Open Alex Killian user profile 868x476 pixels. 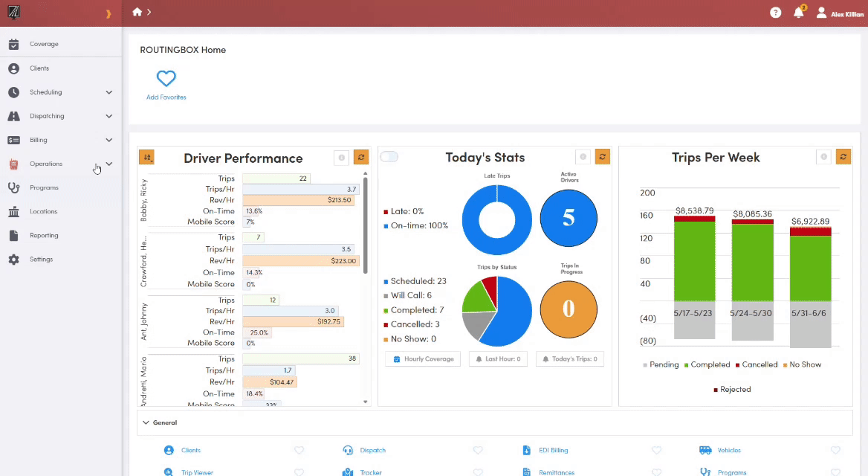[840, 13]
